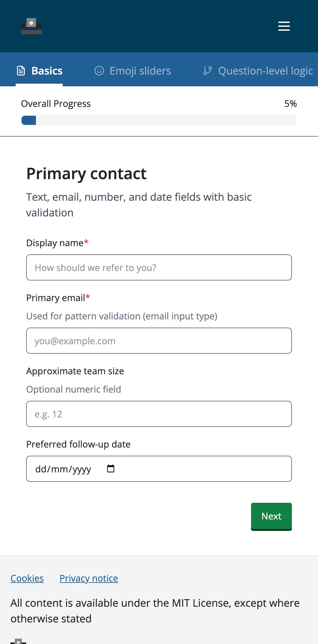The image size is (318, 644).
Task: Click the branch icon beside Question-level logic
Action: click(208, 71)
